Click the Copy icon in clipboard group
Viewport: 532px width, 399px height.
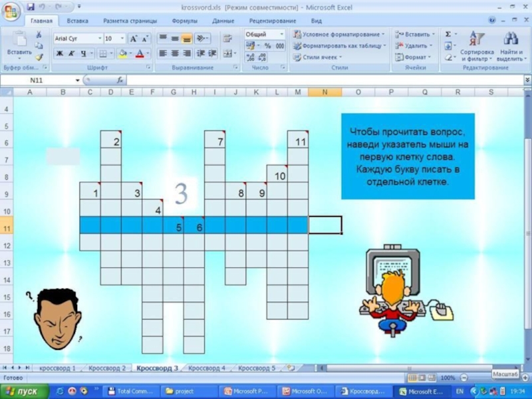pyautogui.click(x=39, y=45)
